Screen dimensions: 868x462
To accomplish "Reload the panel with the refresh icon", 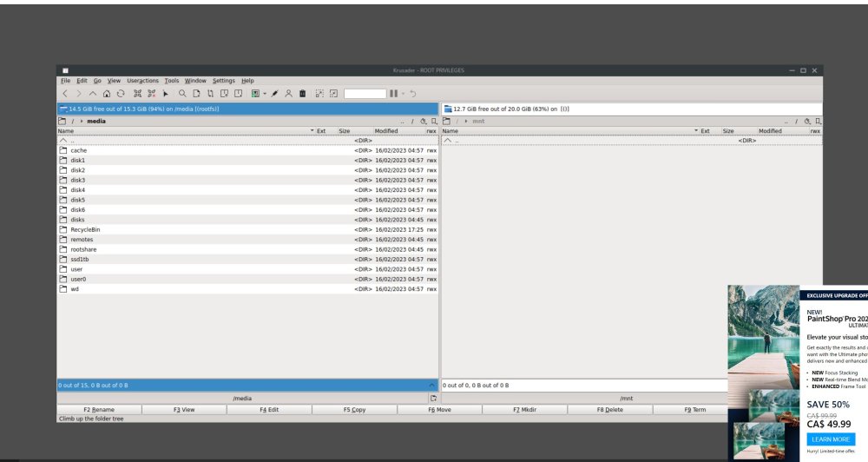I will click(121, 94).
